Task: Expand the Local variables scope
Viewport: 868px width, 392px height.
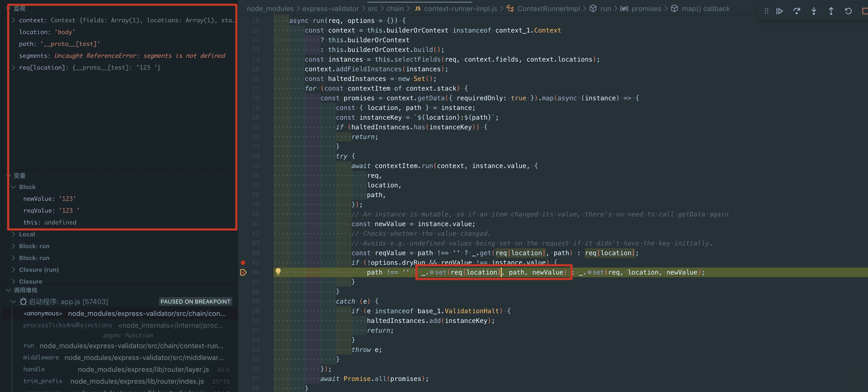Action: click(13, 234)
